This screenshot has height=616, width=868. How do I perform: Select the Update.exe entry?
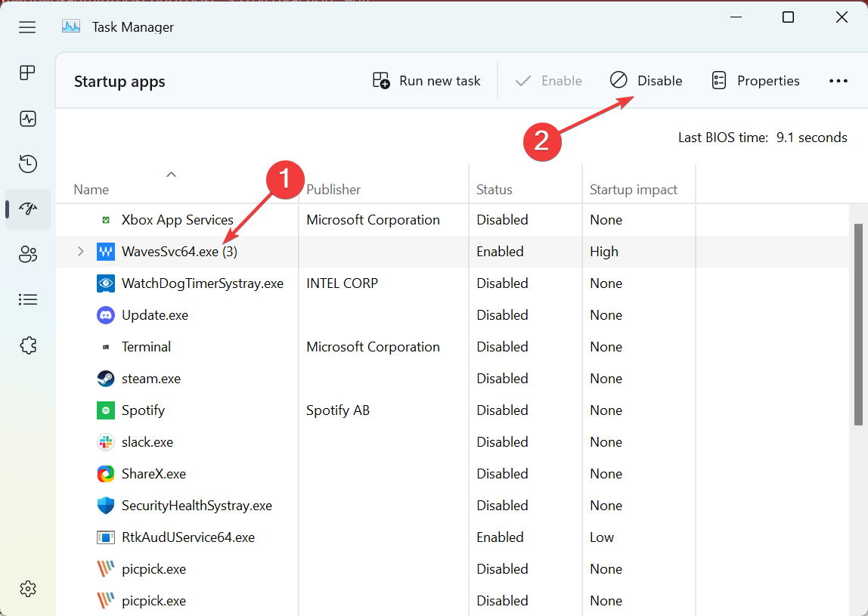coord(155,315)
